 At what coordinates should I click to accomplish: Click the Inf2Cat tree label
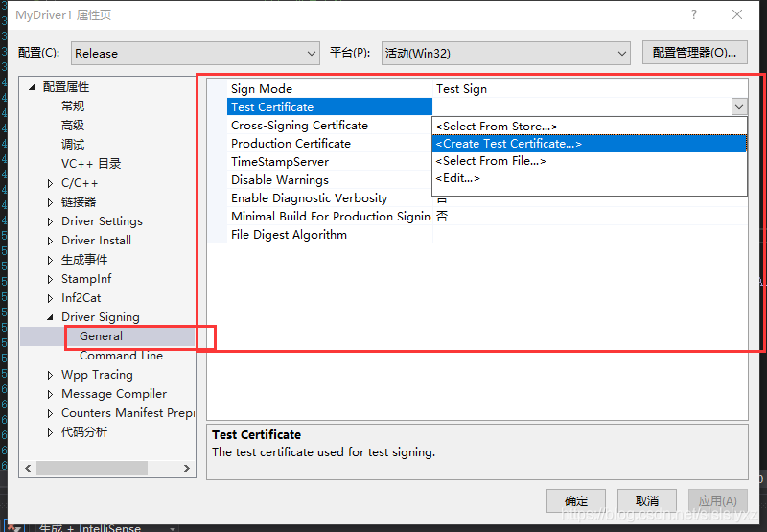click(x=81, y=298)
